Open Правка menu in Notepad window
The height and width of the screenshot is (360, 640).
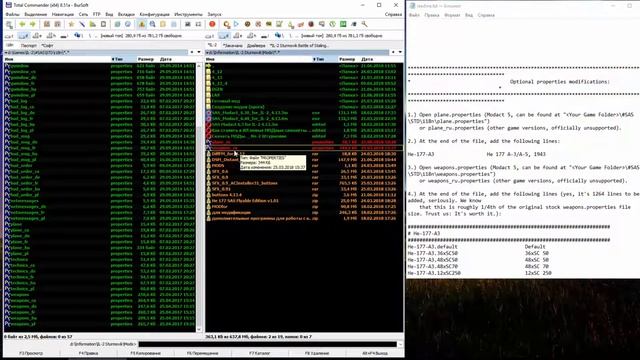pos(431,15)
